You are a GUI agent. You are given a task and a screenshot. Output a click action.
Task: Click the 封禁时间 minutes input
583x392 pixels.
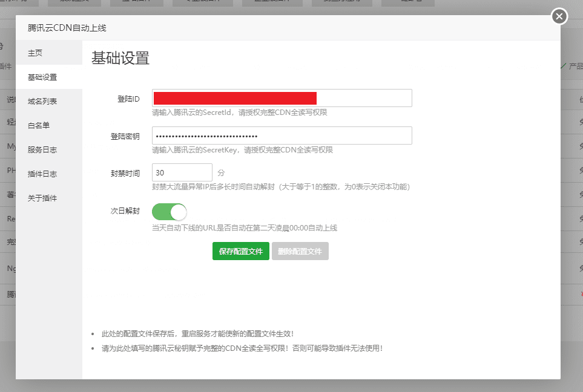[x=182, y=172]
